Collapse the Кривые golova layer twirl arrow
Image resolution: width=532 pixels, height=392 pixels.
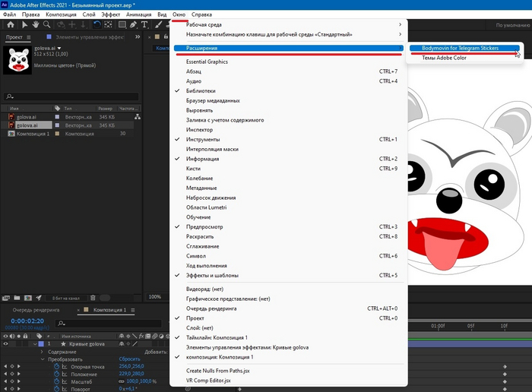pyautogui.click(x=35, y=344)
